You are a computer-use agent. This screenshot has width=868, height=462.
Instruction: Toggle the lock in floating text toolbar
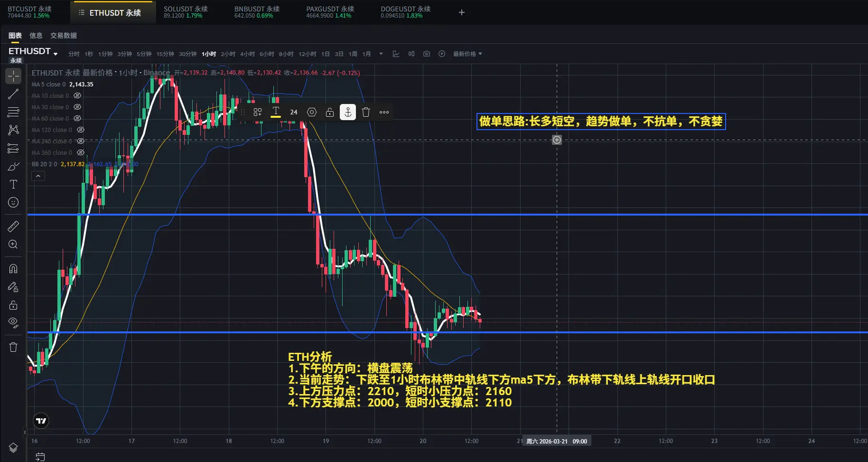[x=330, y=112]
